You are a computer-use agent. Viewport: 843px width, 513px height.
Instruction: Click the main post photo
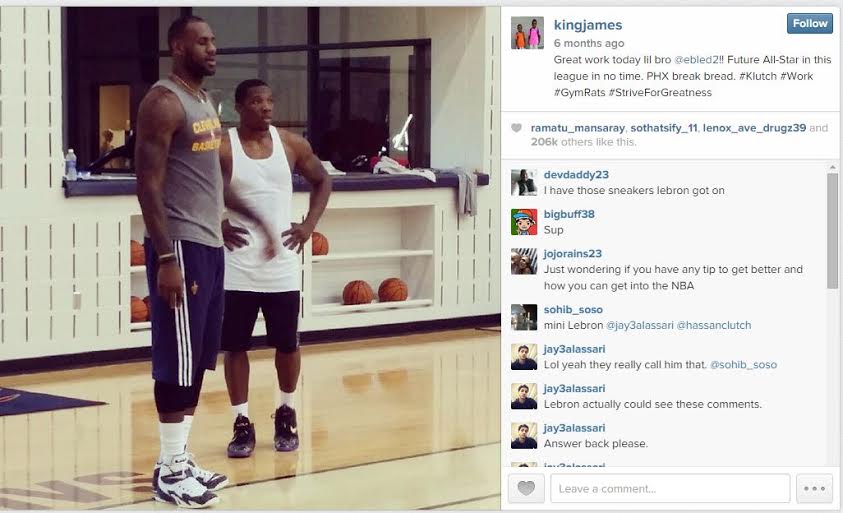click(x=250, y=258)
